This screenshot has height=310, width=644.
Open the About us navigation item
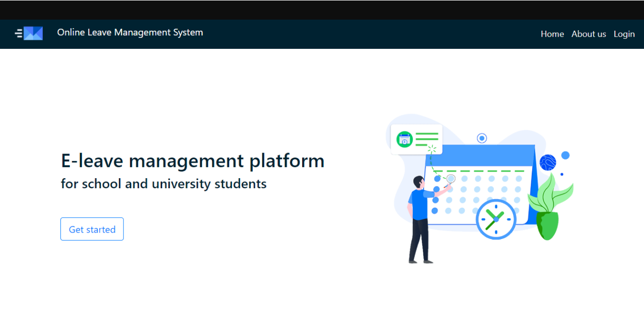[x=588, y=34]
